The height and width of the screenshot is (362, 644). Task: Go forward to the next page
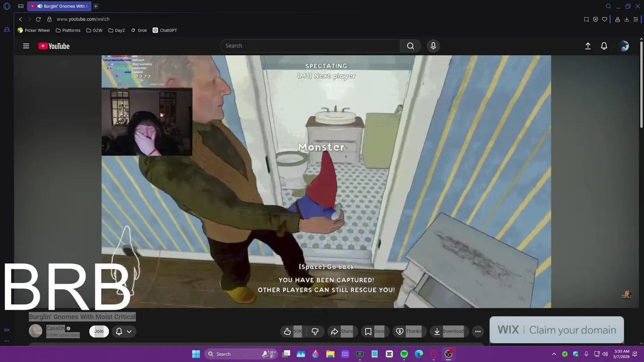(x=29, y=19)
